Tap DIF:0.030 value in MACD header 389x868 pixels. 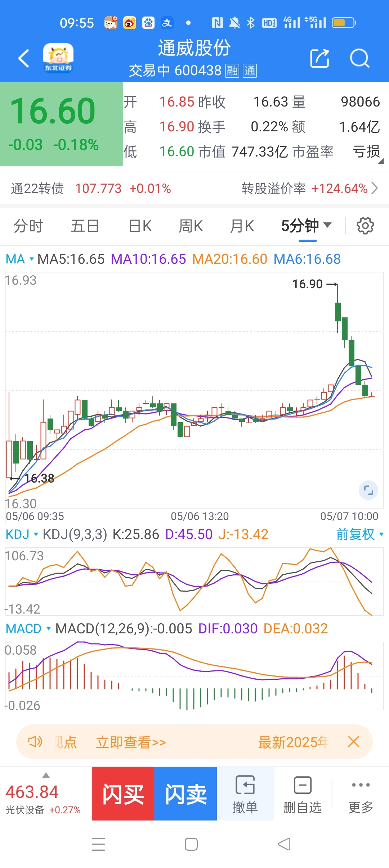228,629
